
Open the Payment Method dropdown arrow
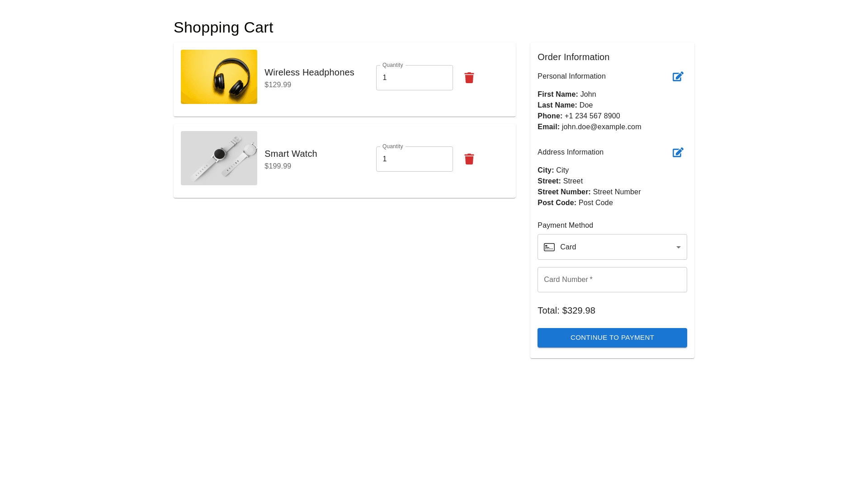678,247
